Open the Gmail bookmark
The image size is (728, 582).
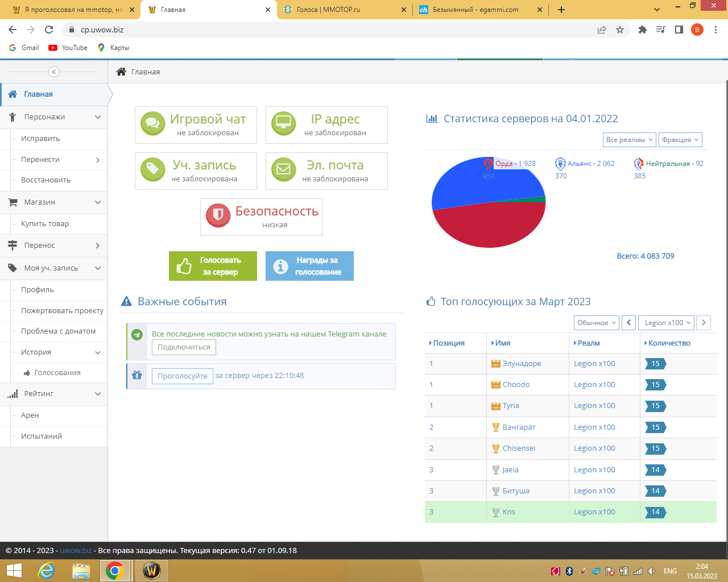(x=24, y=48)
